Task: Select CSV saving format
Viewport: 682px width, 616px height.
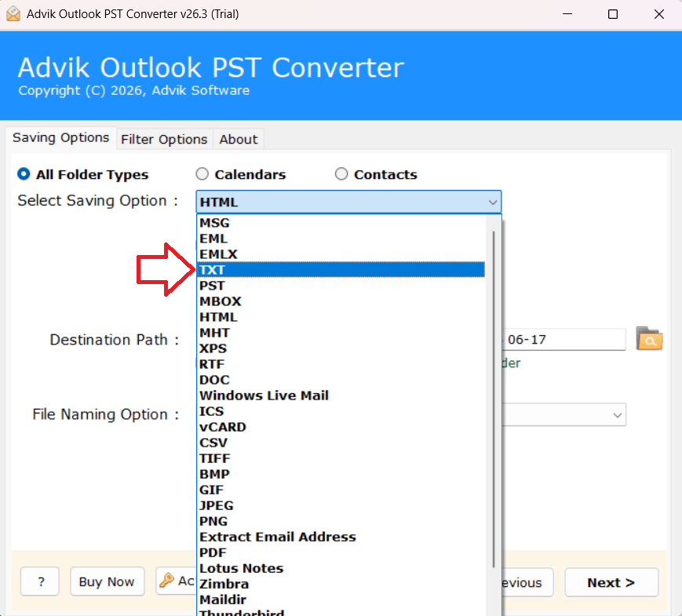Action: coord(341,443)
